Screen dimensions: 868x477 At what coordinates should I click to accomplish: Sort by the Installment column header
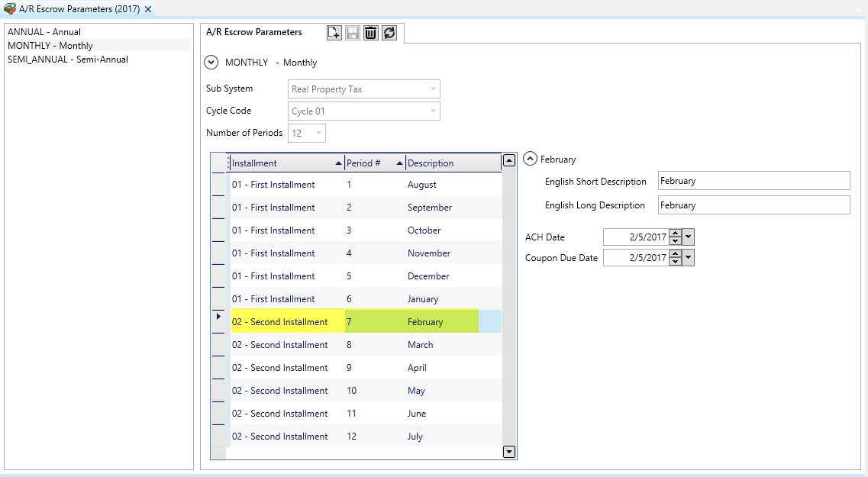(282, 163)
